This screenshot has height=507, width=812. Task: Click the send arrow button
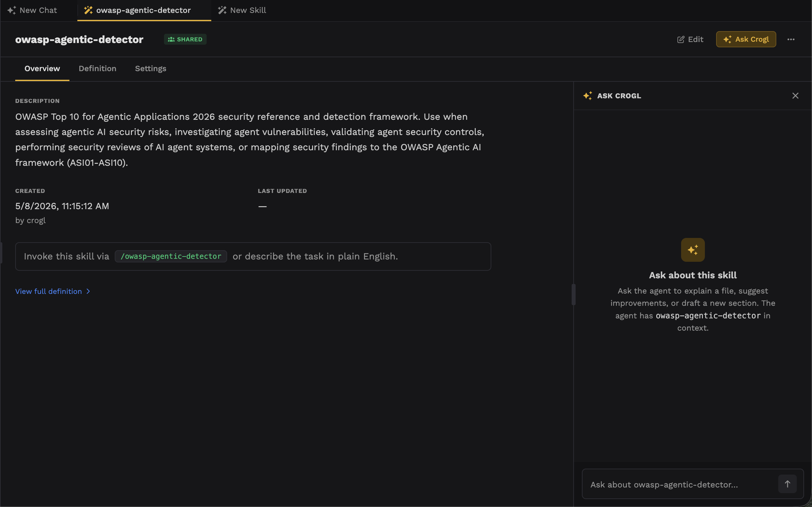(787, 484)
